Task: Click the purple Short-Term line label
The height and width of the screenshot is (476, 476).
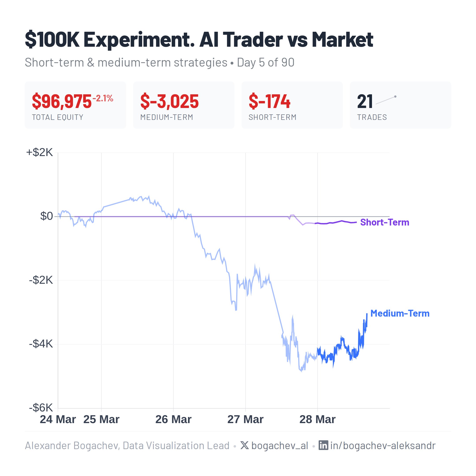Action: [385, 222]
